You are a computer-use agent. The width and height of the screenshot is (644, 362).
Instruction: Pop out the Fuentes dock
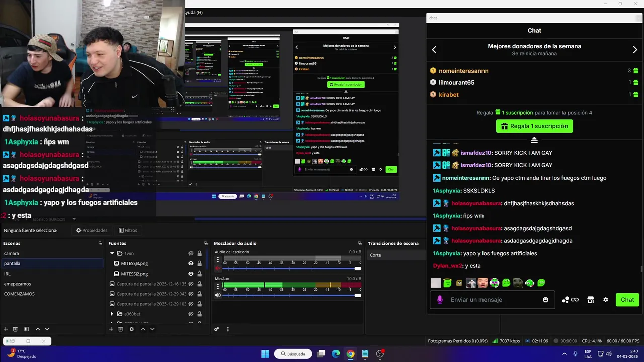tap(206, 243)
